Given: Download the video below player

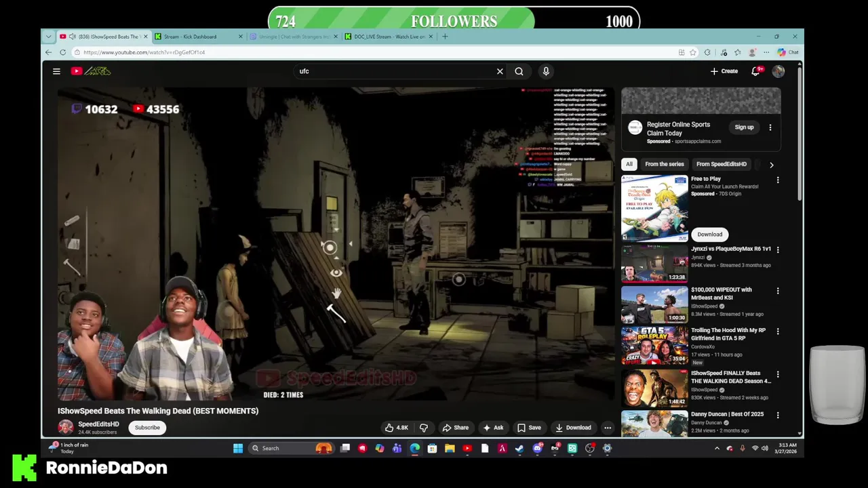Looking at the screenshot, I should [573, 428].
